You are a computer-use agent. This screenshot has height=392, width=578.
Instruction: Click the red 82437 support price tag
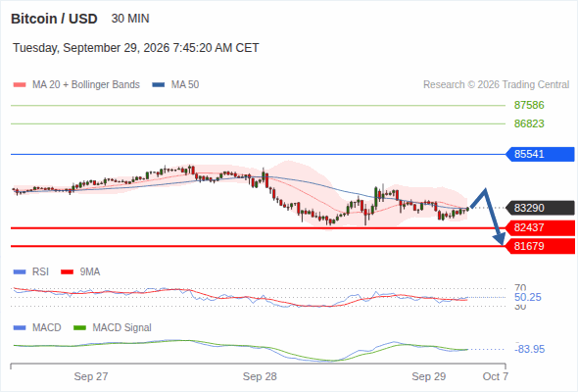(x=540, y=227)
